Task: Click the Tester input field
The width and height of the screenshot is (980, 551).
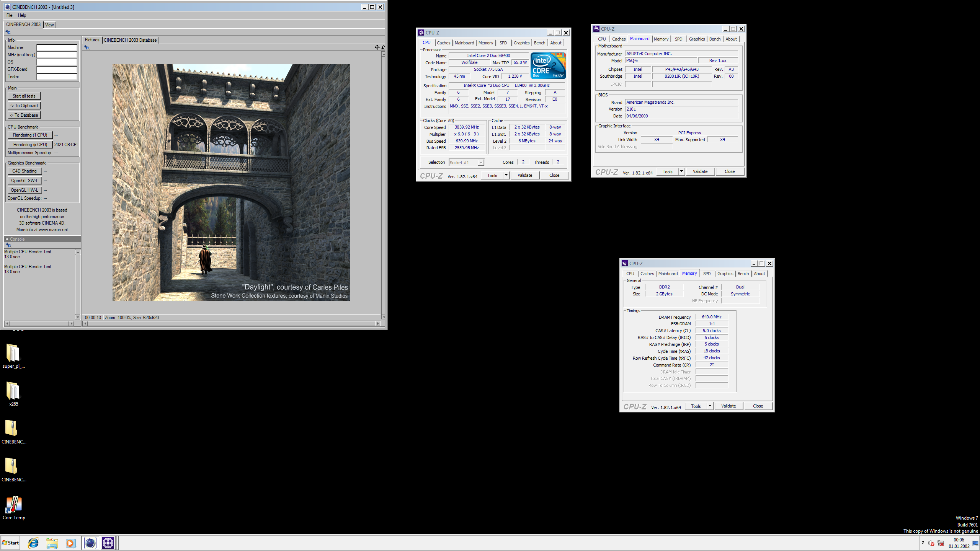Action: coord(57,77)
